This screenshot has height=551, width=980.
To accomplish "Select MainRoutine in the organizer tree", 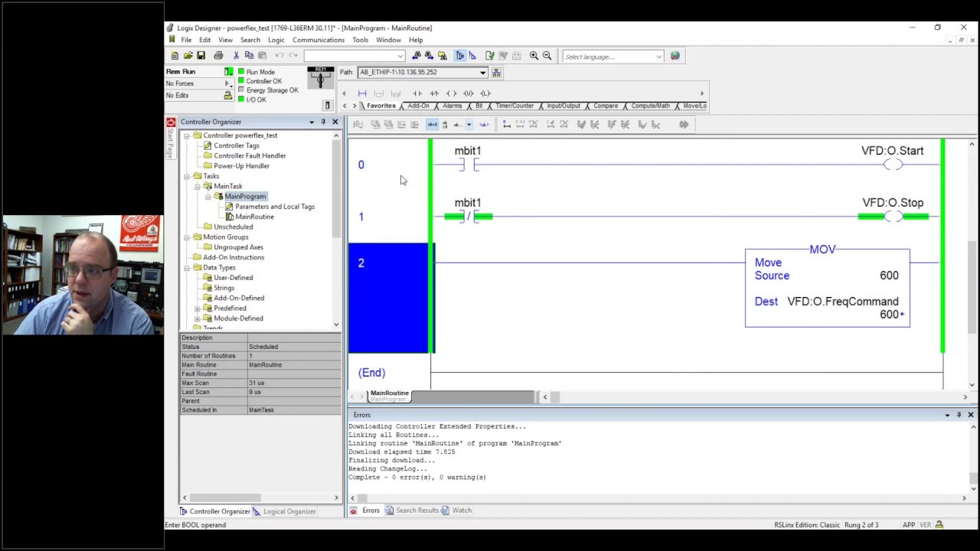I will (x=255, y=217).
